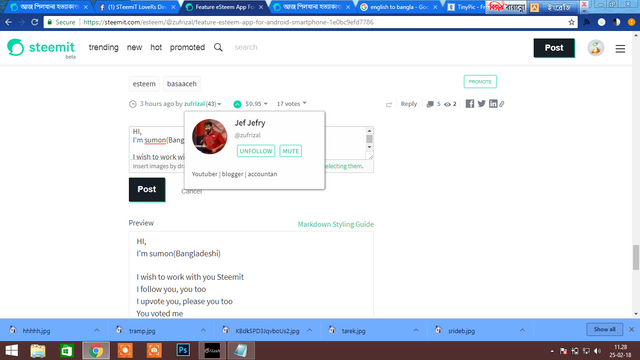Close the downloads bar
The height and width of the screenshot is (360, 640).
pyautogui.click(x=631, y=329)
